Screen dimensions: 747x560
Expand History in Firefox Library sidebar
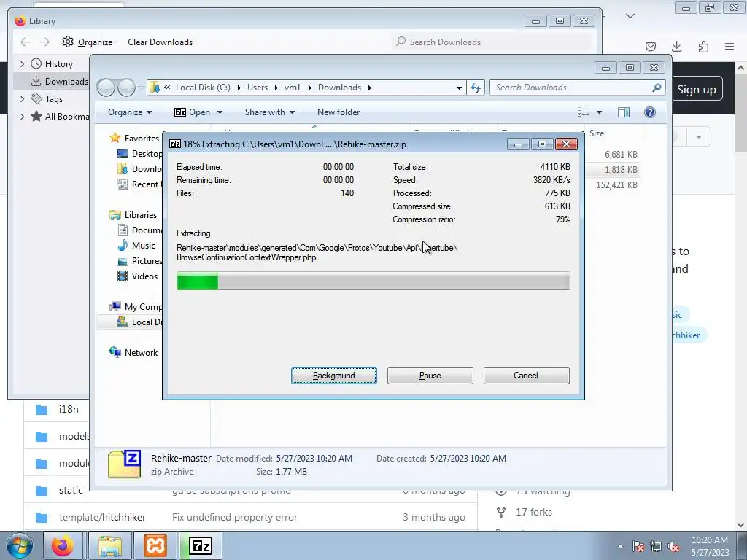click(x=23, y=64)
